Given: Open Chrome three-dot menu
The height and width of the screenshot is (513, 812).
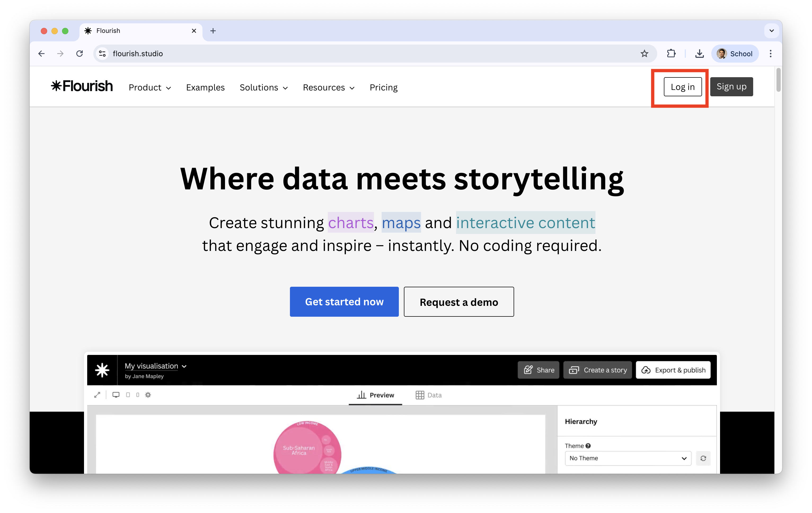Looking at the screenshot, I should point(770,54).
